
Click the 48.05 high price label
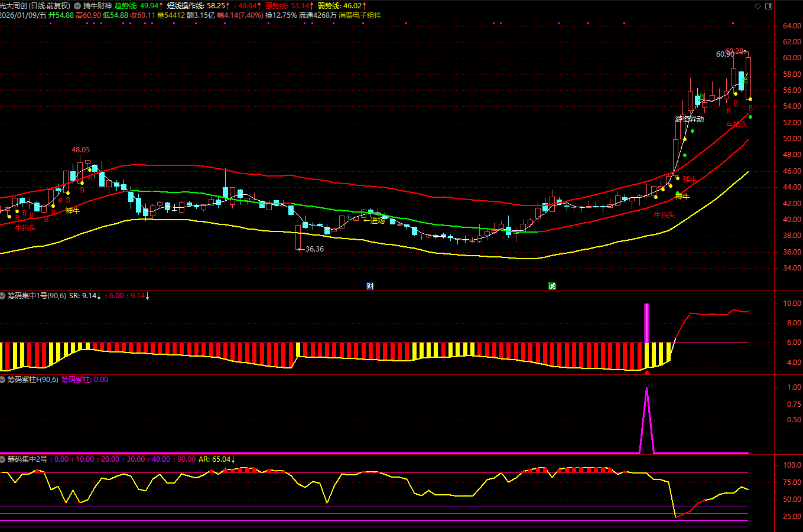(x=81, y=150)
